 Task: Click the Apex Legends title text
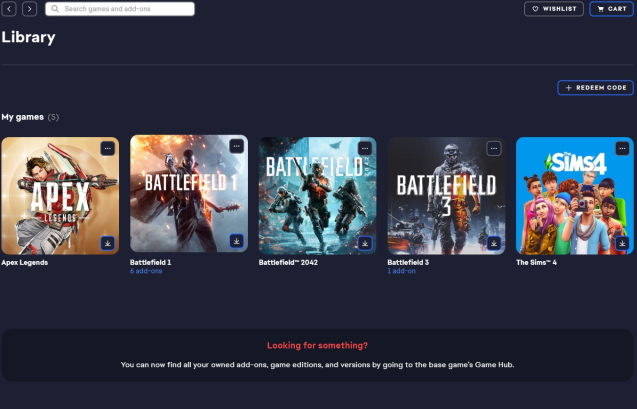click(24, 262)
